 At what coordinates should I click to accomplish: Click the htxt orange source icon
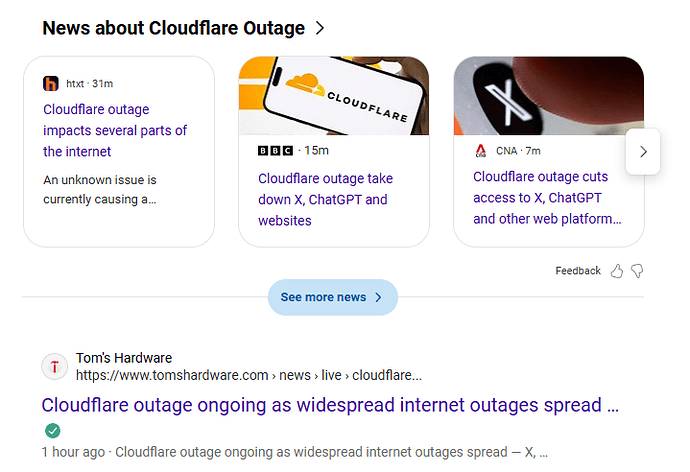[51, 84]
